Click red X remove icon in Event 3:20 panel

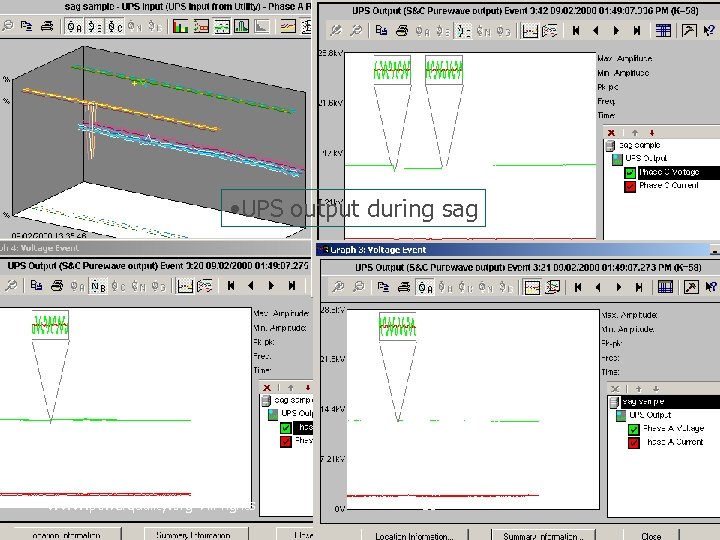click(x=267, y=388)
